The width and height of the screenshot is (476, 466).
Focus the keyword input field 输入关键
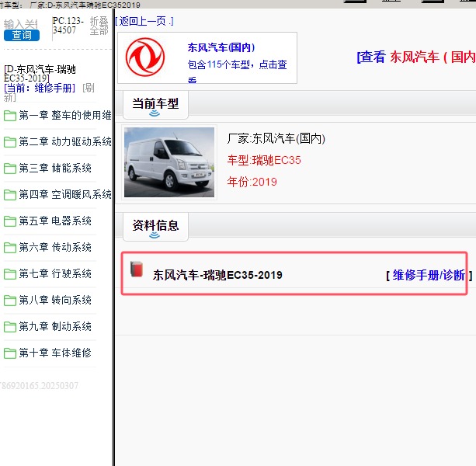pos(21,24)
